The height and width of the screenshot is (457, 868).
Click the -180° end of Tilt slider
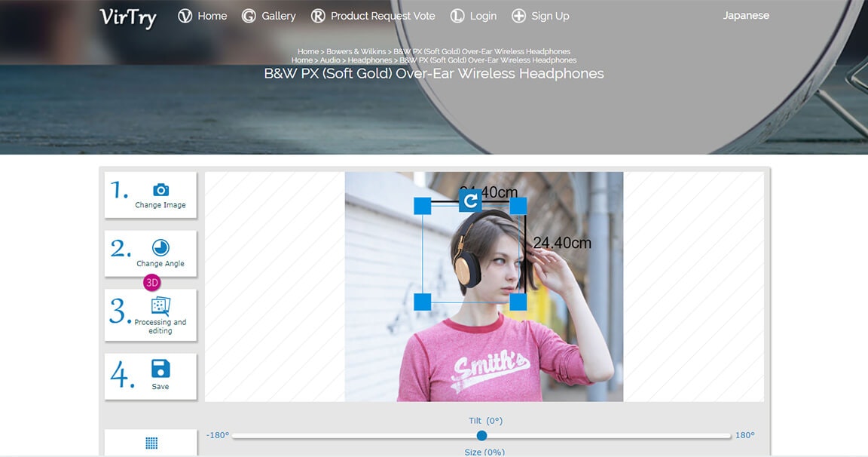pos(218,435)
